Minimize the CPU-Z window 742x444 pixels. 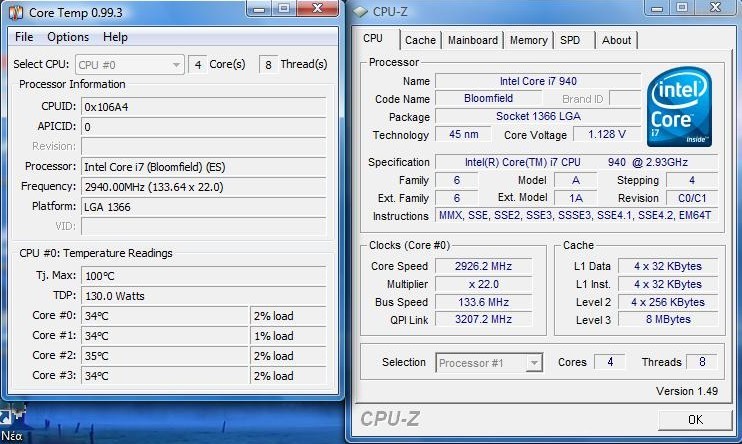click(x=657, y=8)
